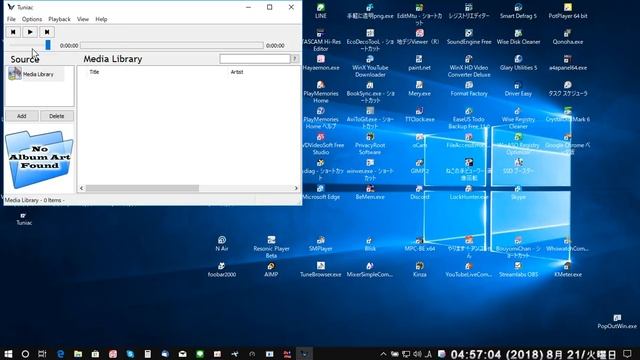Image resolution: width=640 pixels, height=360 pixels.
Task: Launch Edge browser from the taskbar
Action: pos(60,354)
